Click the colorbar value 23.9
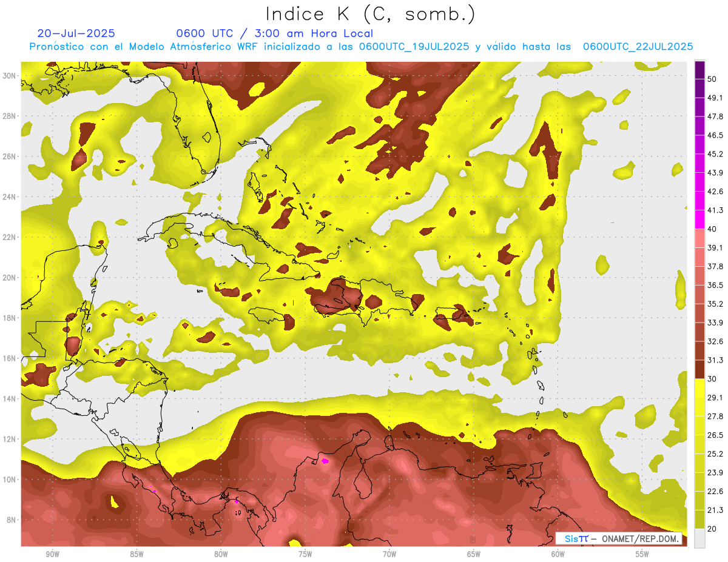Image resolution: width=728 pixels, height=562 pixels. [x=715, y=473]
